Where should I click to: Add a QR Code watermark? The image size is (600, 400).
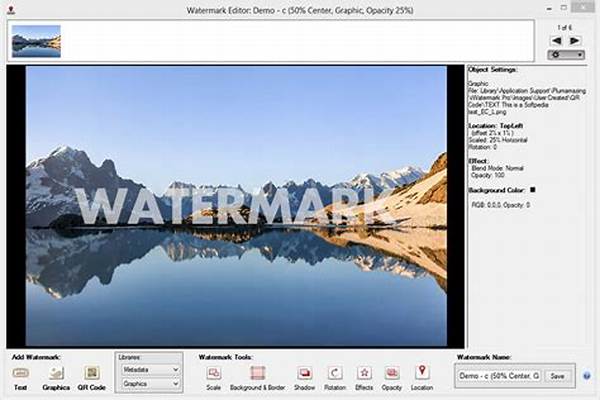coord(92,372)
